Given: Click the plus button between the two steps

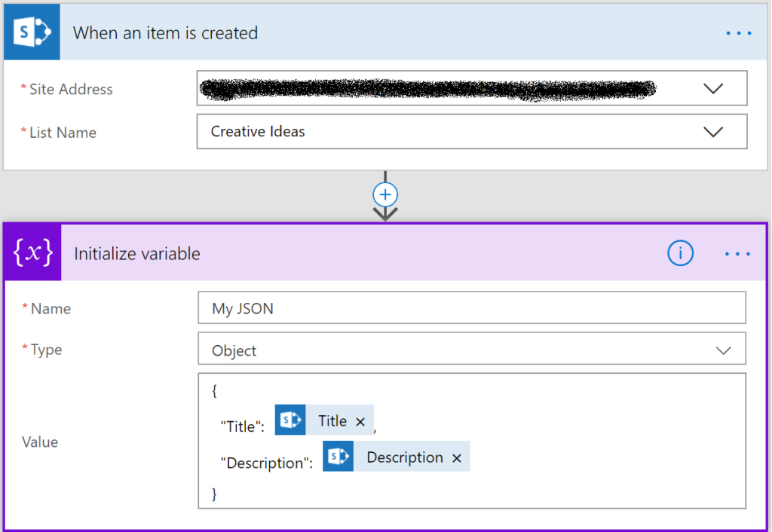Looking at the screenshot, I should (384, 194).
